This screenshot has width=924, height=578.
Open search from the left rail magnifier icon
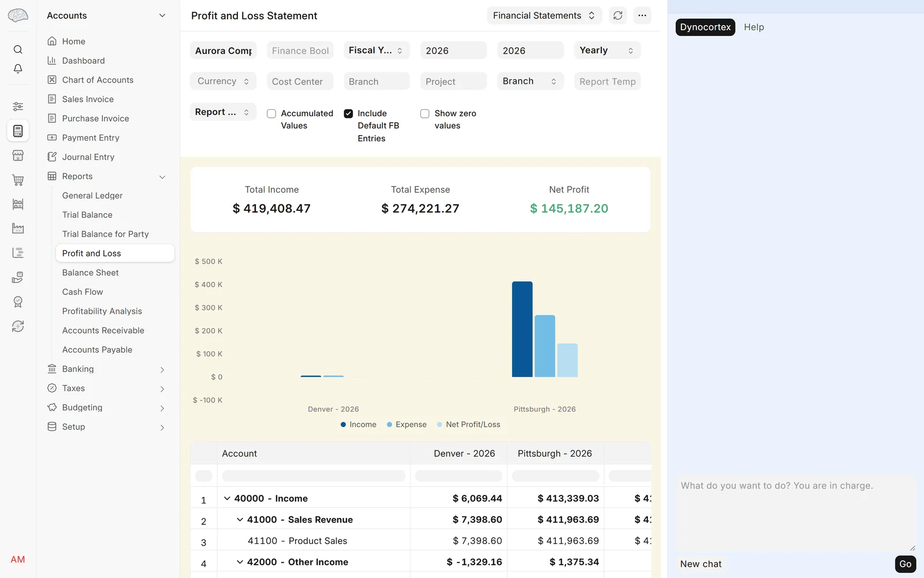(18, 50)
